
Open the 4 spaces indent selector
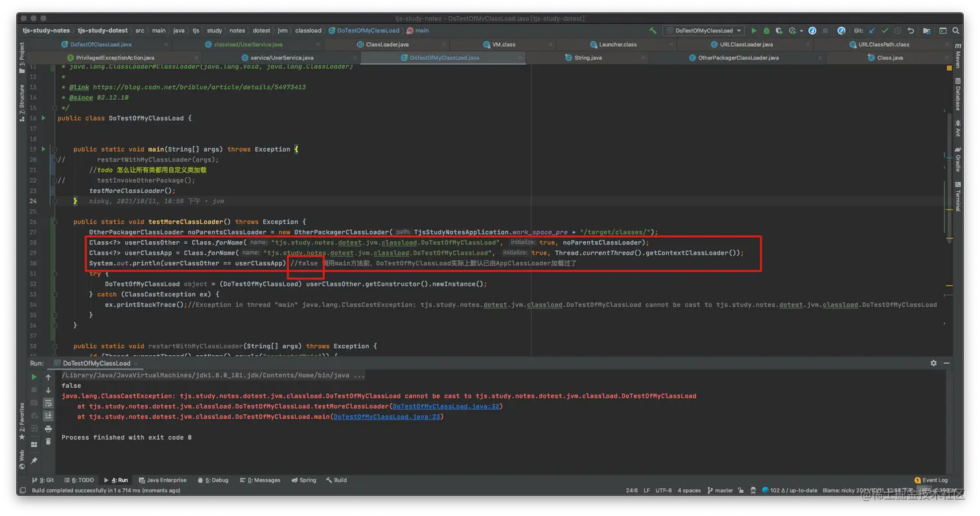coord(689,491)
